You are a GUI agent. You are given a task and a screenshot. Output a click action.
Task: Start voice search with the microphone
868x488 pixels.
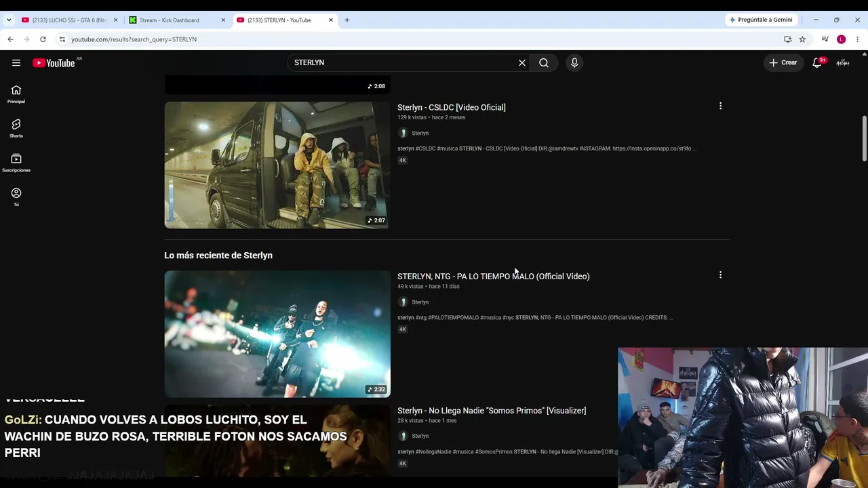[x=574, y=63]
